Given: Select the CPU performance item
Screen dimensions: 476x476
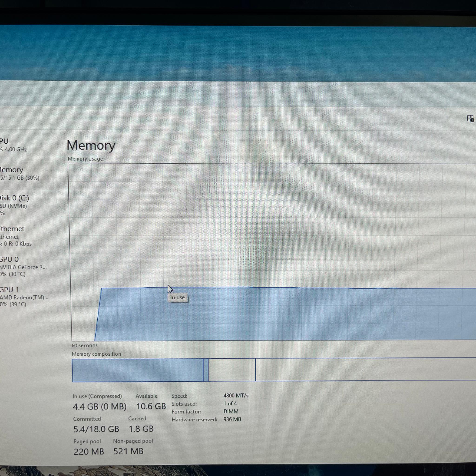Looking at the screenshot, I should click(x=13, y=145).
